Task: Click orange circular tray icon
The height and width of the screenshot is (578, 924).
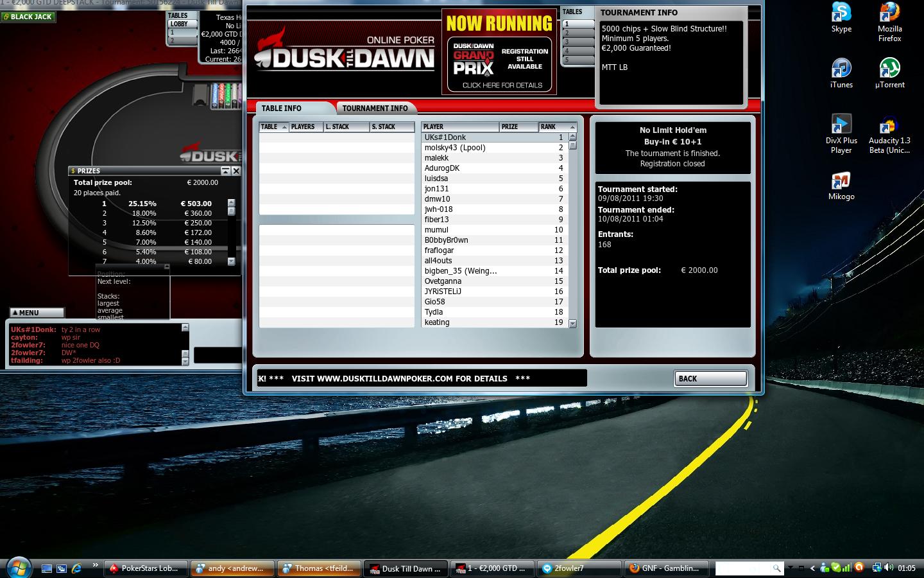Action: pos(859,567)
